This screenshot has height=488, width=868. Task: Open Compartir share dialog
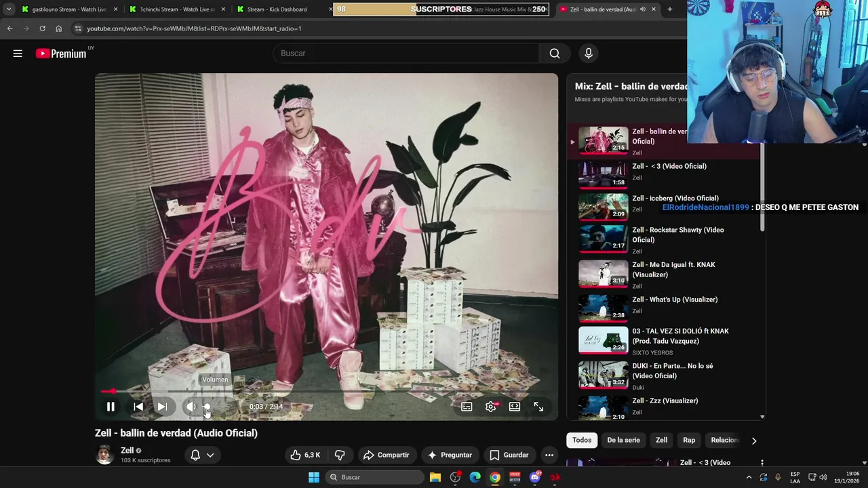click(x=386, y=455)
